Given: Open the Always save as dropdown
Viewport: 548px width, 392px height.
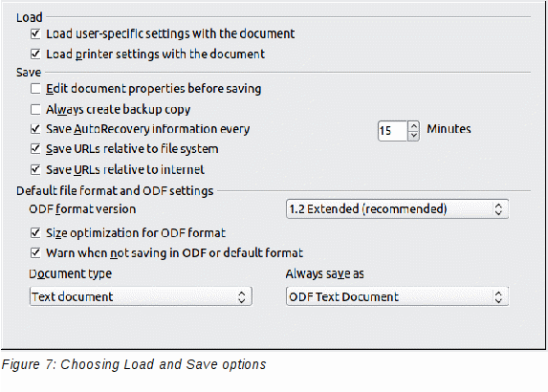Looking at the screenshot, I should pos(397,296).
